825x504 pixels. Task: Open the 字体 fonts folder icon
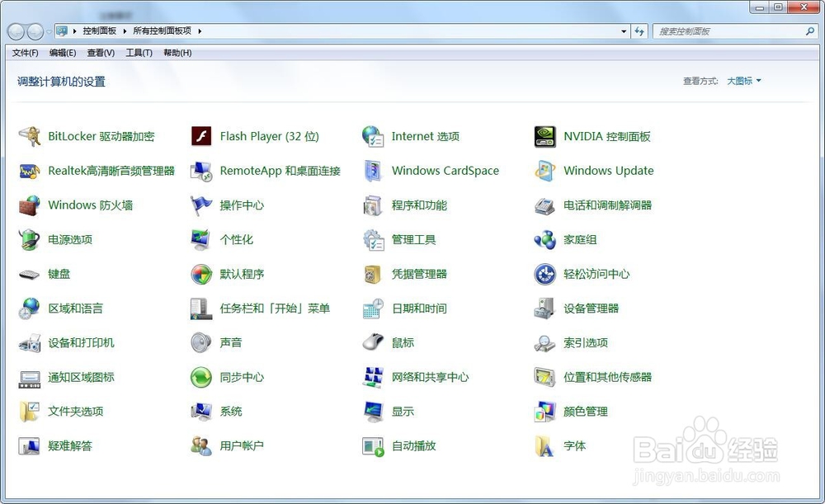pyautogui.click(x=544, y=446)
